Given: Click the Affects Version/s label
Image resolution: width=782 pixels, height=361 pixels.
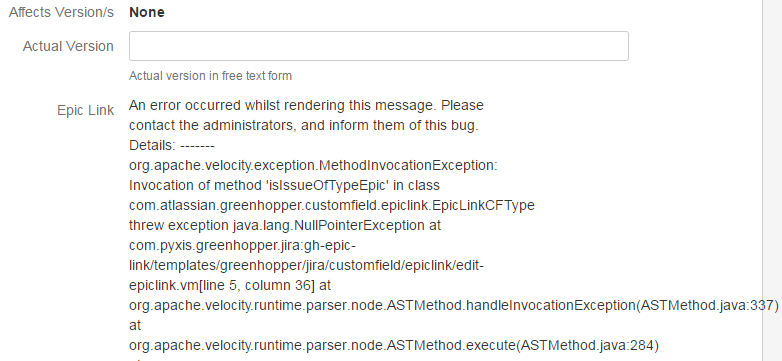Looking at the screenshot, I should [x=61, y=12].
